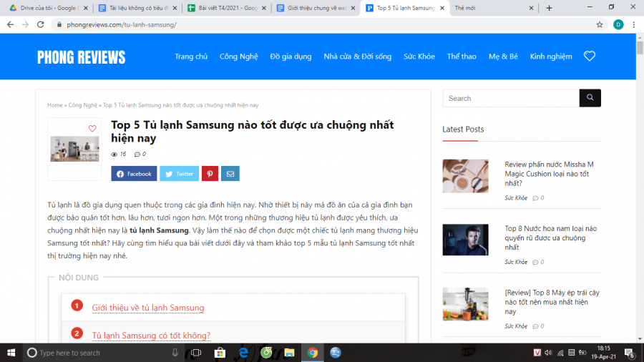Click the comment count under article title
Screen dimensions: 644x362
(x=140, y=154)
